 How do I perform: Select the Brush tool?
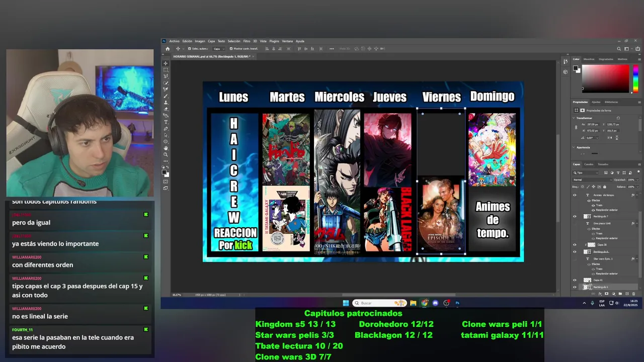[166, 96]
